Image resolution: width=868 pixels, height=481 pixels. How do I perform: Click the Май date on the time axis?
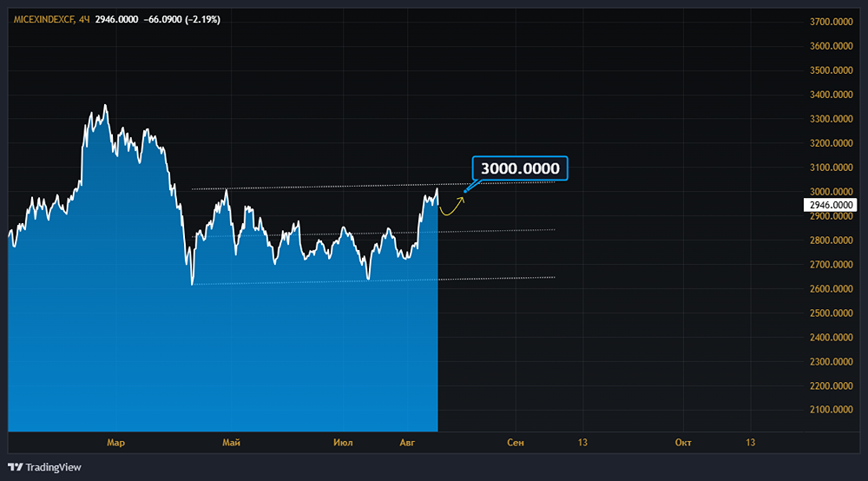click(x=231, y=443)
